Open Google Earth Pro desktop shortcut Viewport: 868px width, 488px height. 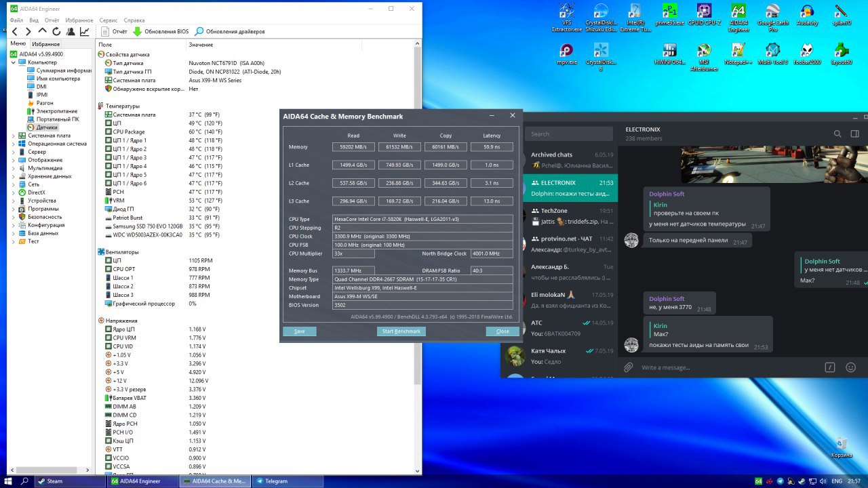click(x=772, y=18)
